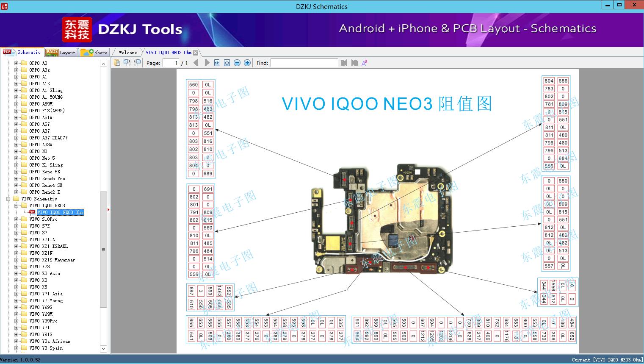
Task: Select VIVO X21S Mayanmar entry
Action: 52,260
